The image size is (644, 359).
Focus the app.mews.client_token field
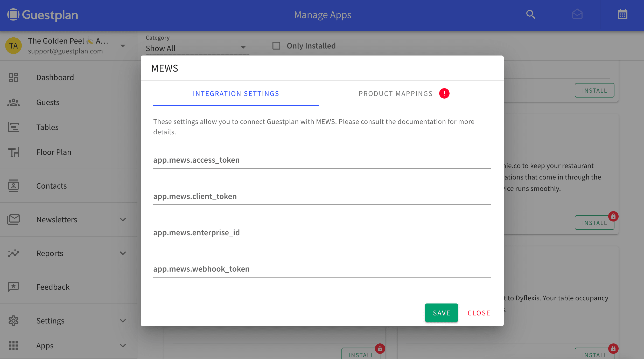coord(322,196)
